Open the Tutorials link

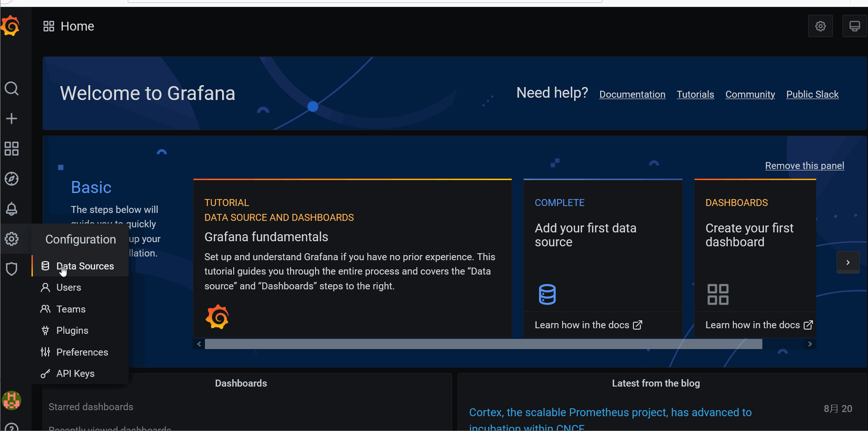pos(695,94)
